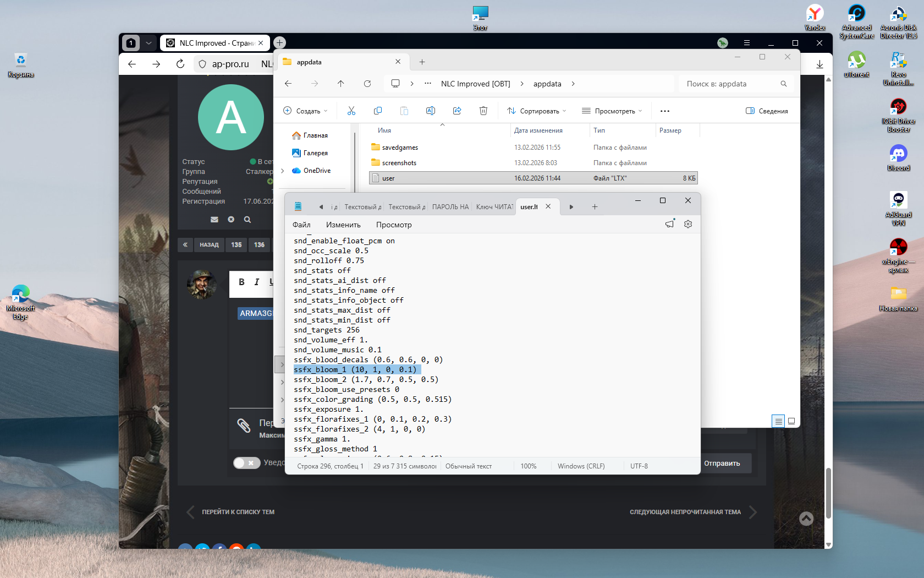Click the Сведения details button
924x578 pixels.
767,111
